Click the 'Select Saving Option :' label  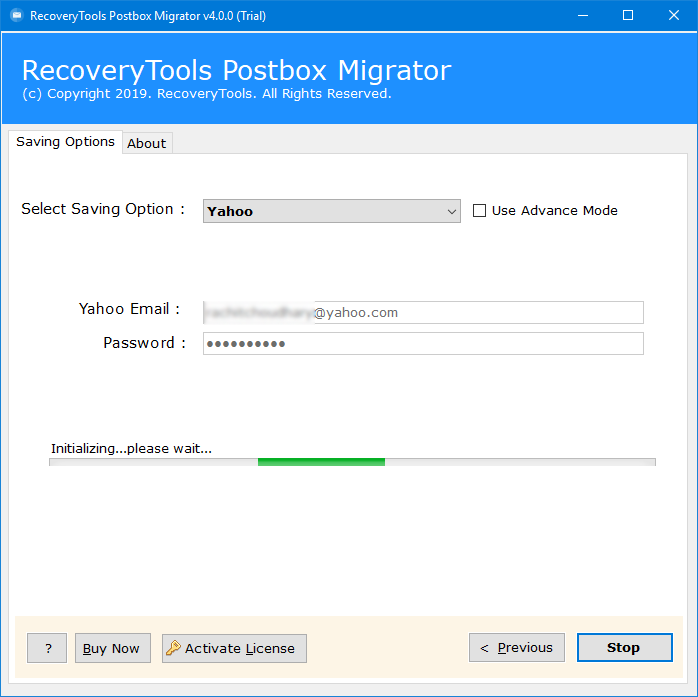[103, 209]
